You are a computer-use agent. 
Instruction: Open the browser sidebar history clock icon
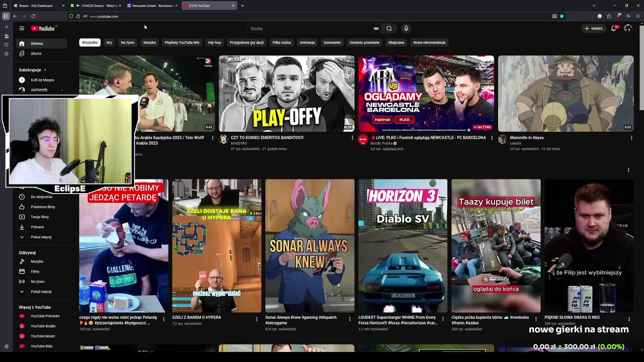point(6,45)
